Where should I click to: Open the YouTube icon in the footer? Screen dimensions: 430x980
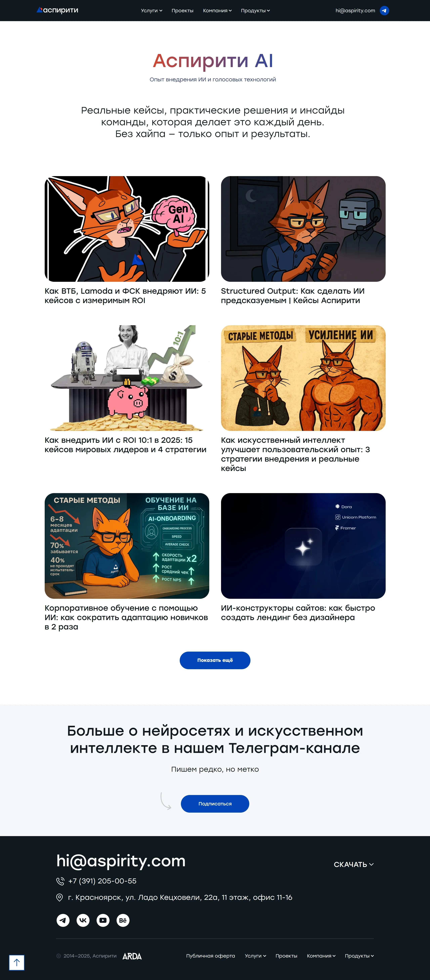pos(103,920)
